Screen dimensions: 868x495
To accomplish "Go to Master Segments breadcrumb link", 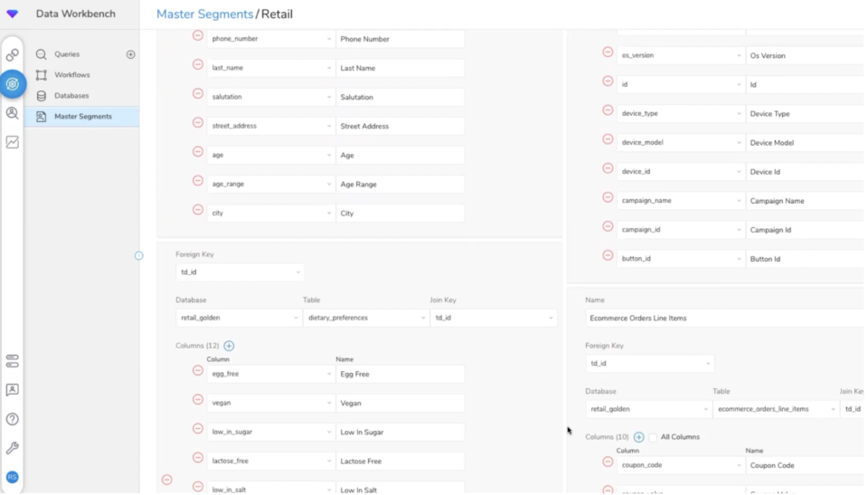I will tap(204, 14).
